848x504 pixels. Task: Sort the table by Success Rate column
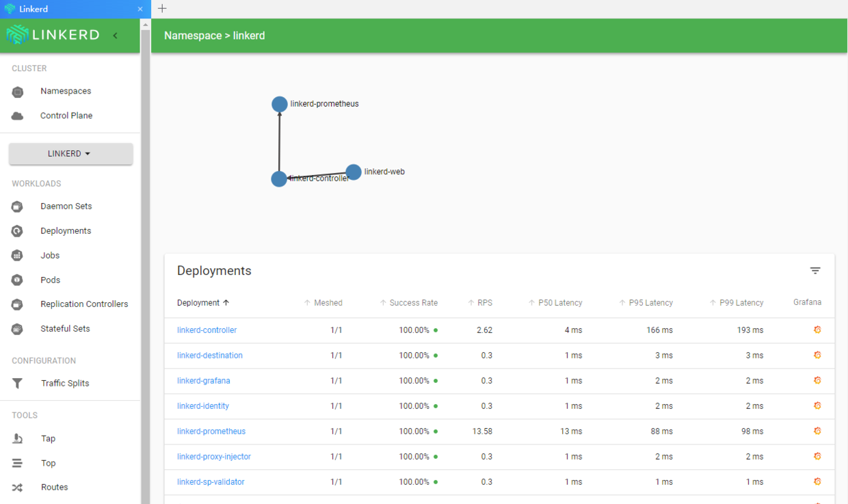[408, 303]
